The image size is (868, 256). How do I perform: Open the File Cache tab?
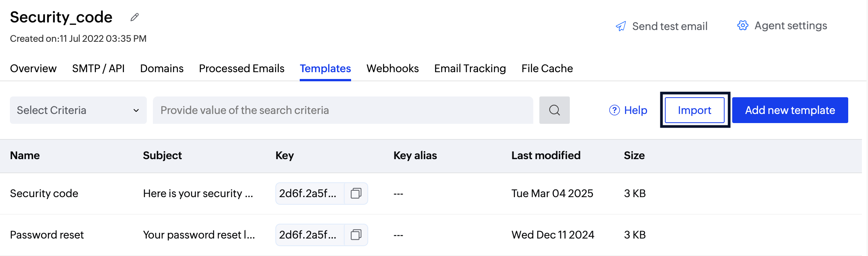point(547,68)
